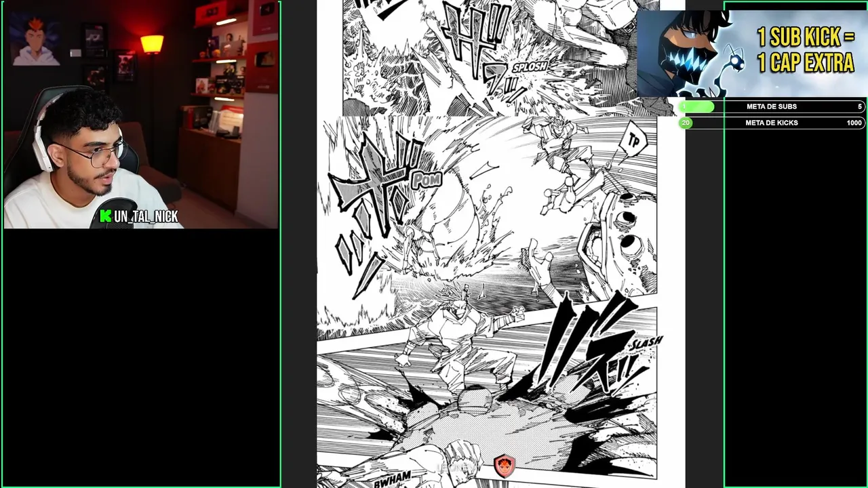Click the META DE SUBS progress bar
Viewport: 868px width, 488px height.
pos(772,106)
